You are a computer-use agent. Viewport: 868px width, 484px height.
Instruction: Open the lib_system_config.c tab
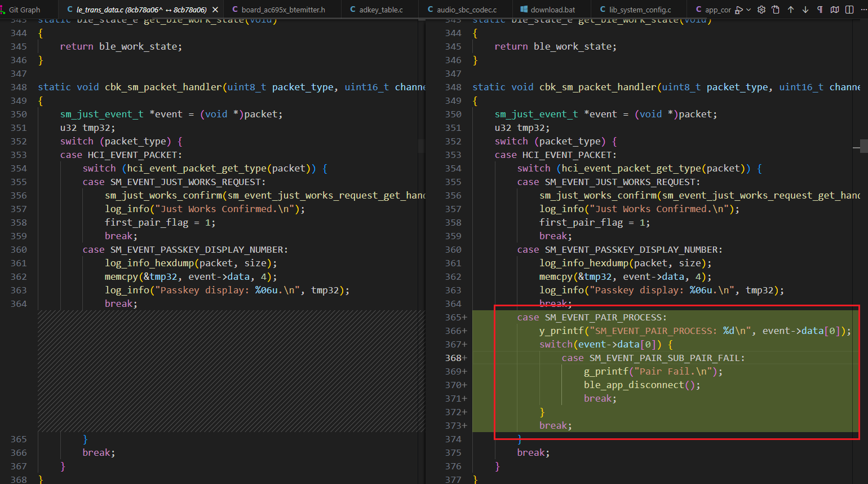pyautogui.click(x=639, y=10)
